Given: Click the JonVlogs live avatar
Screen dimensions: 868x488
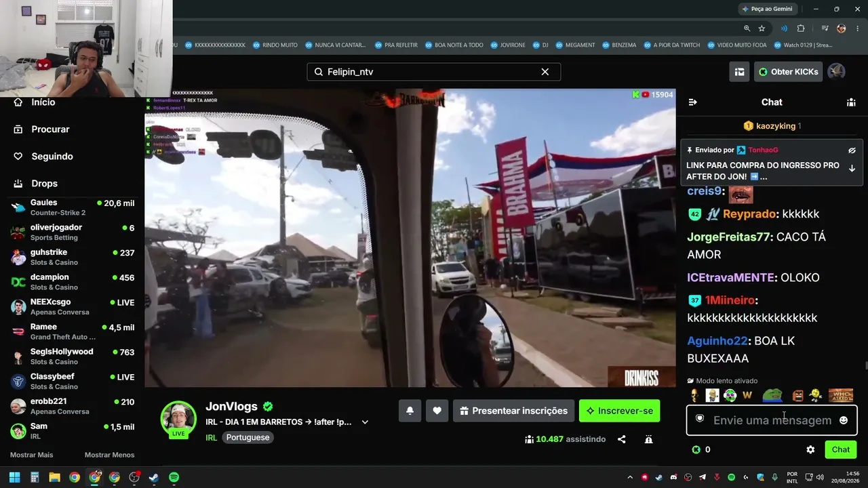Looking at the screenshot, I should [x=178, y=420].
